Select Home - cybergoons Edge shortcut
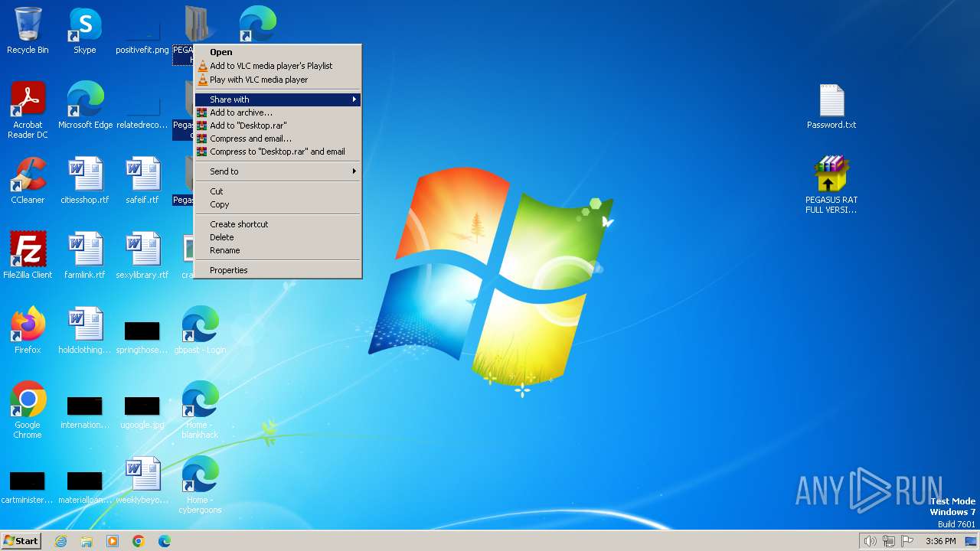The height and width of the screenshot is (551, 980). tap(200, 485)
